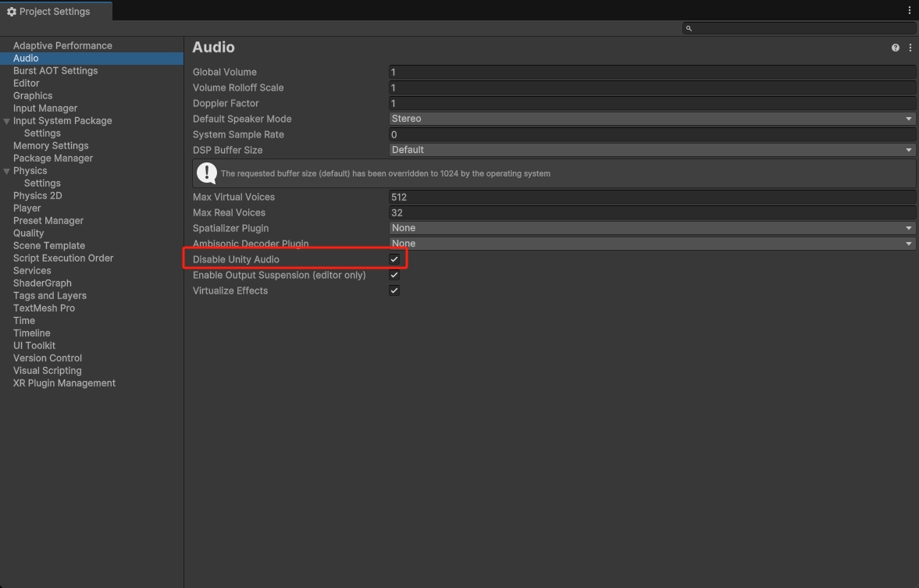Open the Package Manager category
The image size is (919, 588).
(x=53, y=159)
